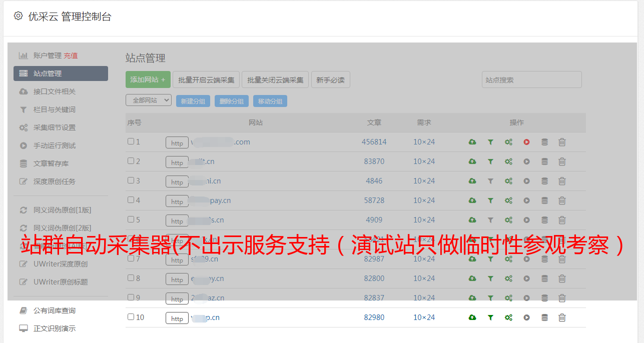Open 正文识别演示 in sidebar
The image size is (644, 343).
[55, 328]
